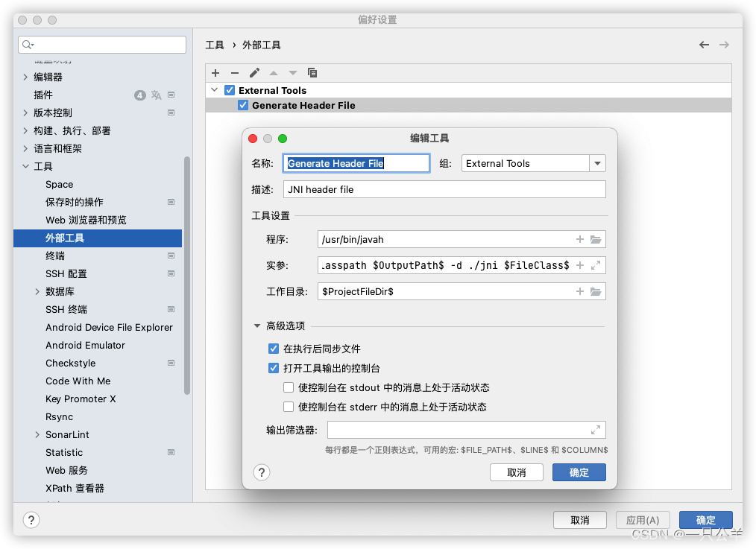This screenshot has width=756, height=549.
Task: Confirm the dialog with 确定
Action: (579, 472)
